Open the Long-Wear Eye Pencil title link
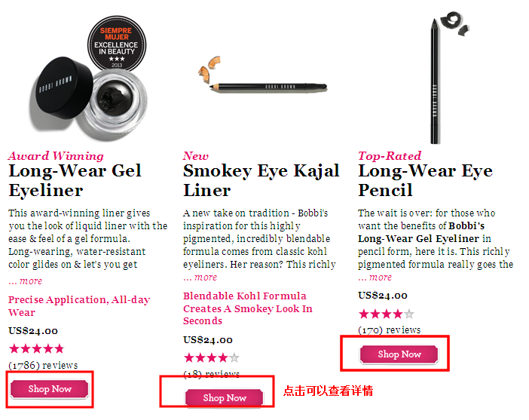Screen dimensions: 529x420 click(x=426, y=180)
